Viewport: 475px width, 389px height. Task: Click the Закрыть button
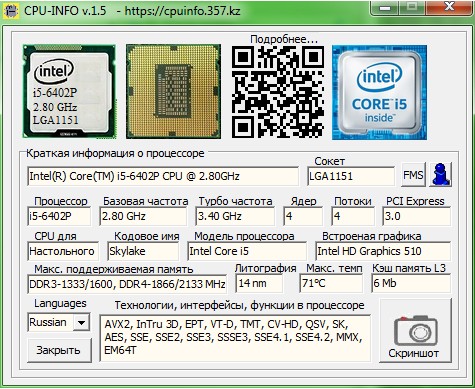pyautogui.click(x=59, y=350)
